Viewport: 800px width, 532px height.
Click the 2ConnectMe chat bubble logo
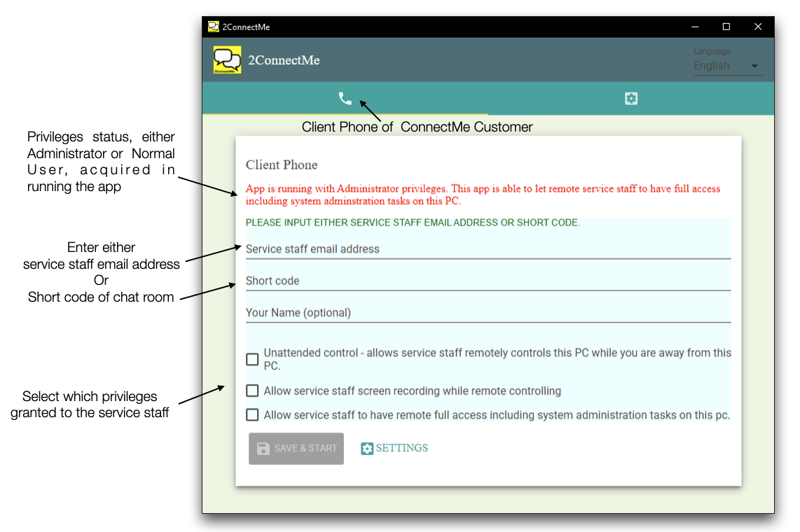(227, 60)
